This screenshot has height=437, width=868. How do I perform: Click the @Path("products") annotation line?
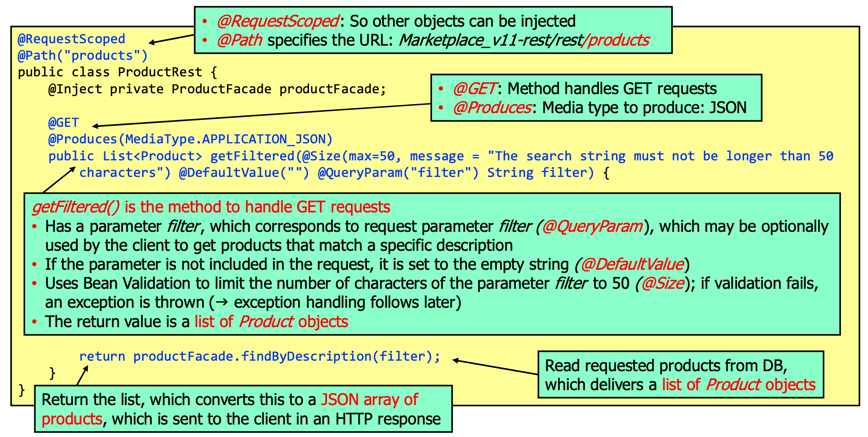tap(82, 55)
